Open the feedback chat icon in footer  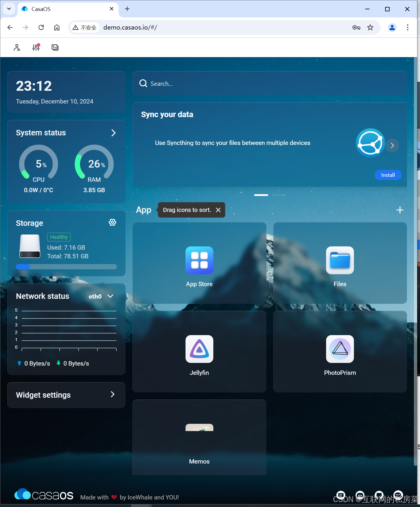click(x=341, y=495)
